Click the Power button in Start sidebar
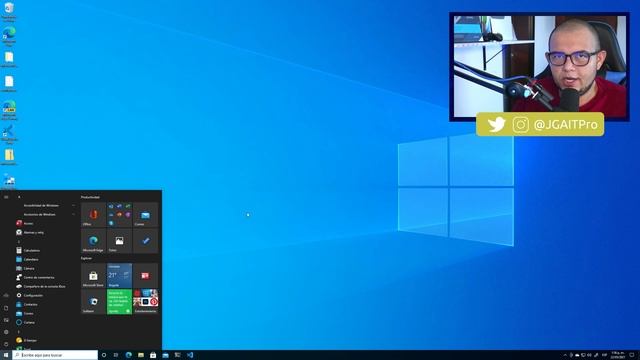 point(6,344)
